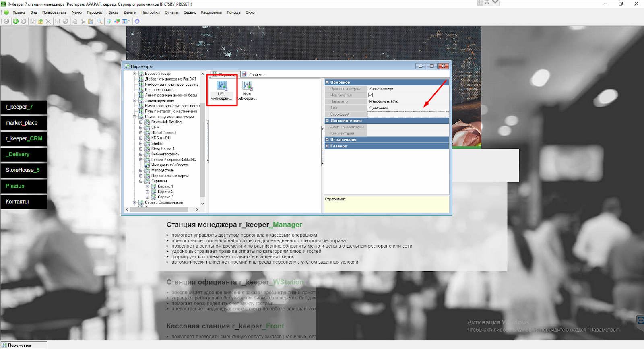Expand the Сервис 3 tree node

tap(147, 197)
